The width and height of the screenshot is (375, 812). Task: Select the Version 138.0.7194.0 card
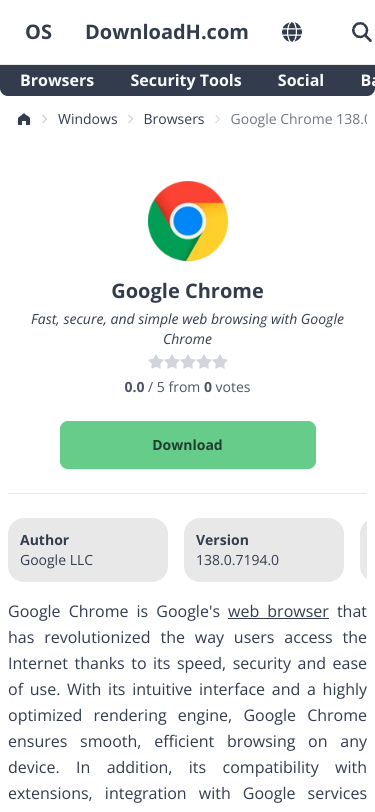(x=264, y=550)
